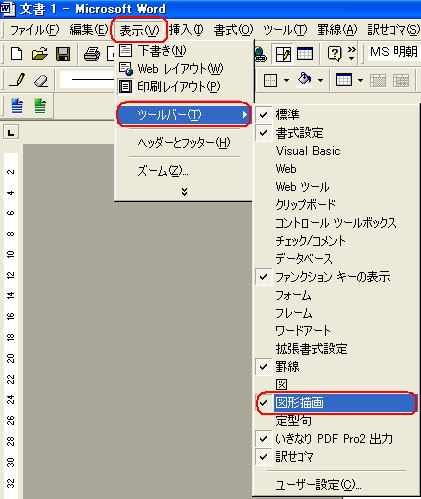This screenshot has width=421, height=499.
Task: Open the line style selector box
Action: [x=87, y=80]
